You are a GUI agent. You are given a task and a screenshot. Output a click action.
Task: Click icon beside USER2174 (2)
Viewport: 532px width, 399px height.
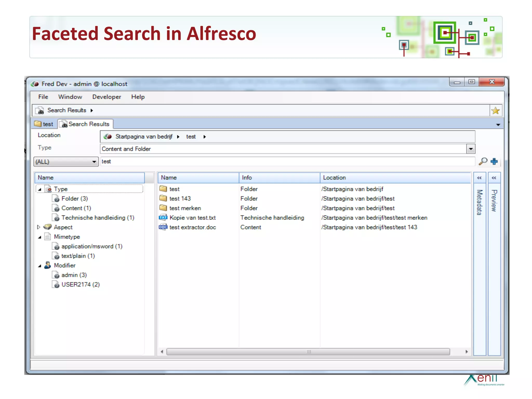click(56, 284)
